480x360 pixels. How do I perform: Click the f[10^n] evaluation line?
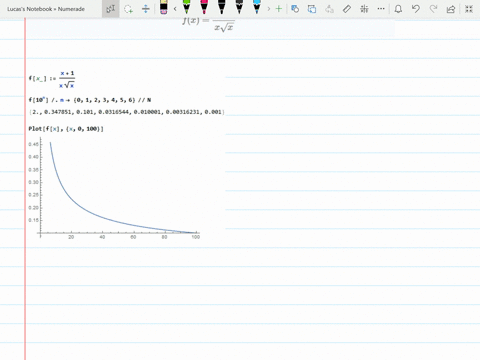pos(90,100)
